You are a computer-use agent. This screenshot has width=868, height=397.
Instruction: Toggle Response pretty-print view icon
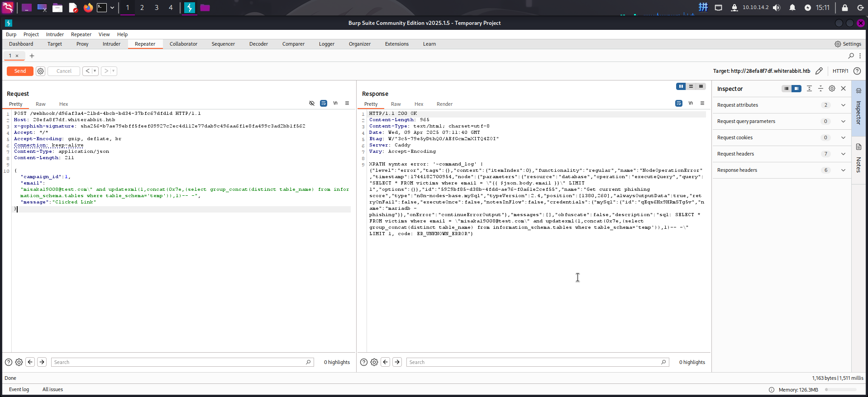coord(679,103)
